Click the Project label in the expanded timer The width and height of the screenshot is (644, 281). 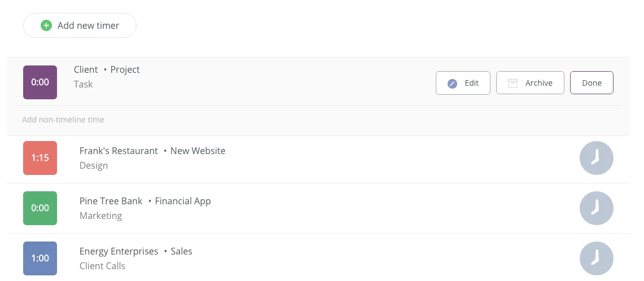point(125,70)
